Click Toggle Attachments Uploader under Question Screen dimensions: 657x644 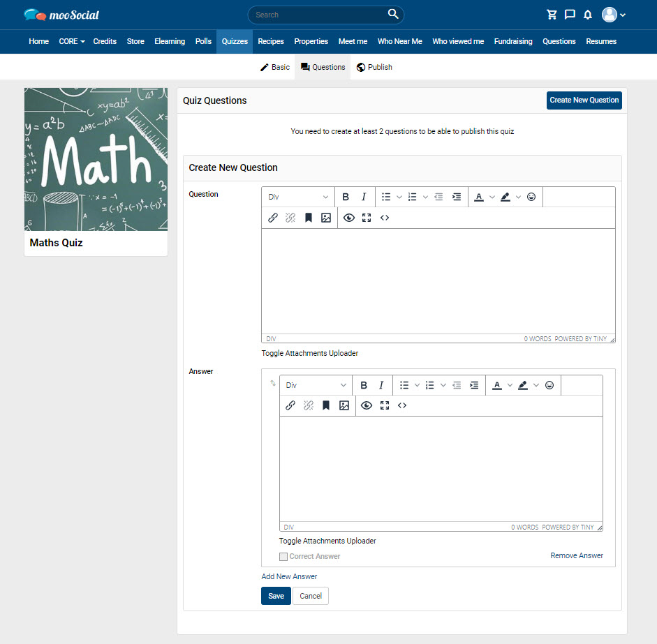(309, 353)
